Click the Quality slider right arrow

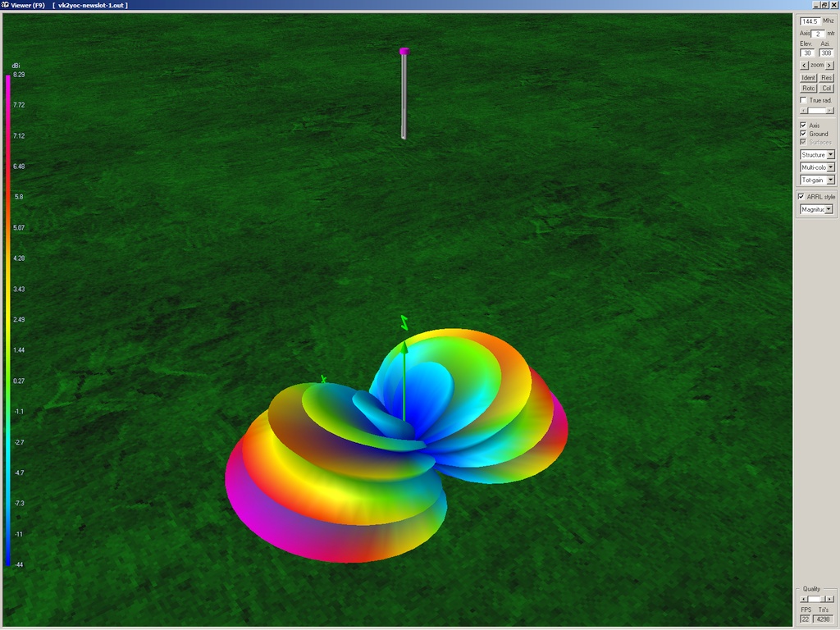830,599
